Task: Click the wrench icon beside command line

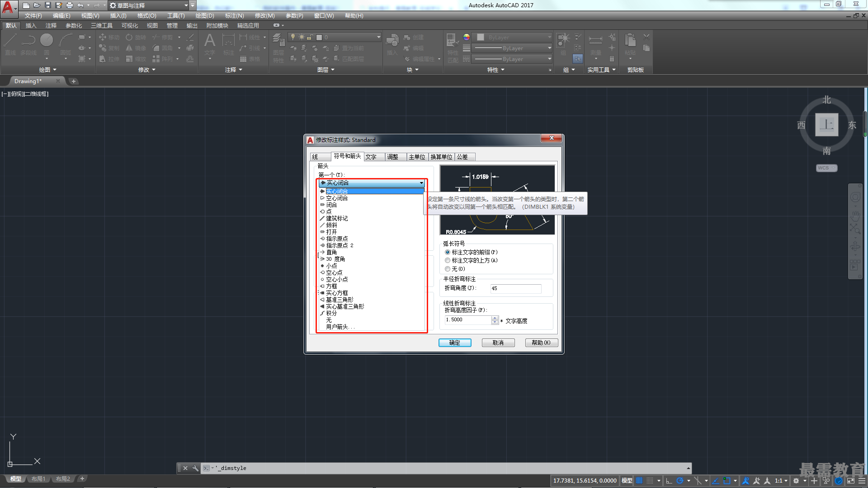Action: (195, 468)
